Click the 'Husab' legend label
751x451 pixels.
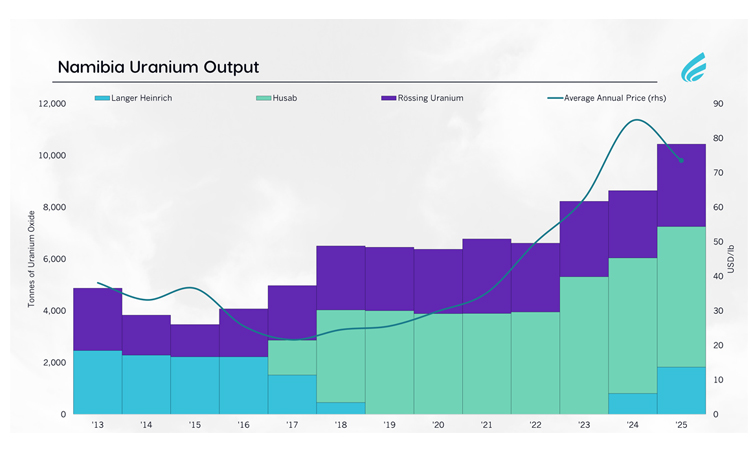[x=284, y=98]
